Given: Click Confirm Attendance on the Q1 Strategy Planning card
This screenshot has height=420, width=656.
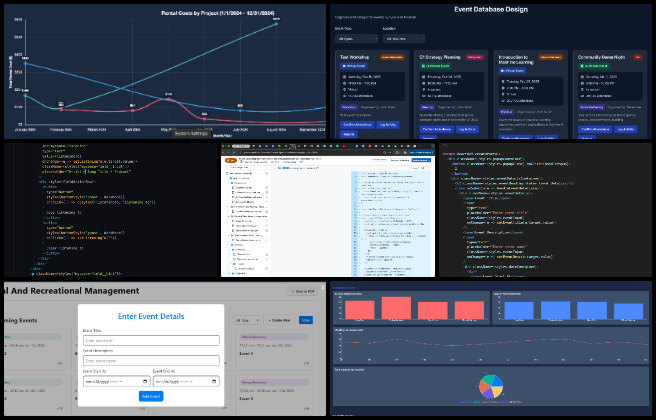Looking at the screenshot, I should click(x=436, y=129).
